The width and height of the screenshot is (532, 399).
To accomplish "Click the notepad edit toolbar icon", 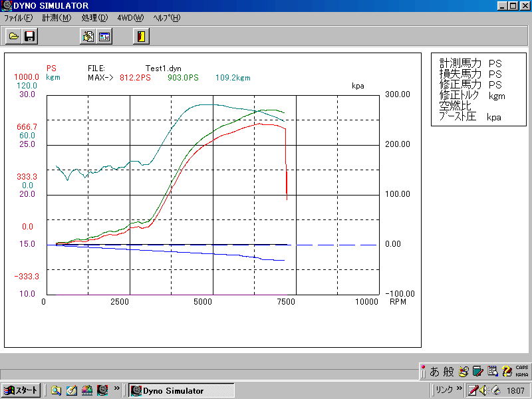I will [88, 37].
